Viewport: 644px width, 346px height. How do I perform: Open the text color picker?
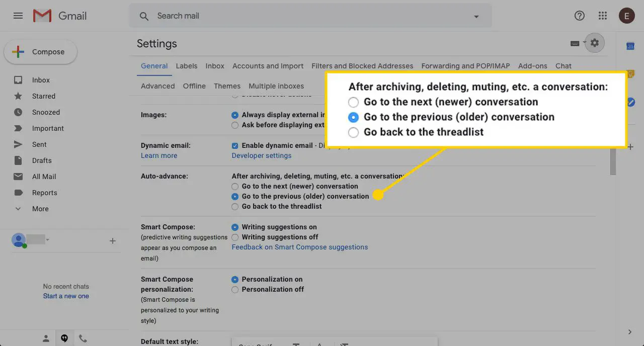(319, 344)
